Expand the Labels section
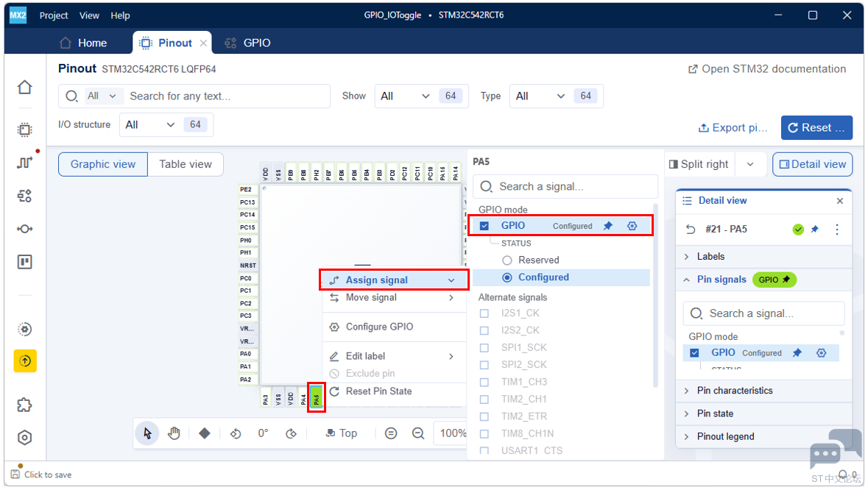This screenshot has width=868, height=490. (764, 257)
